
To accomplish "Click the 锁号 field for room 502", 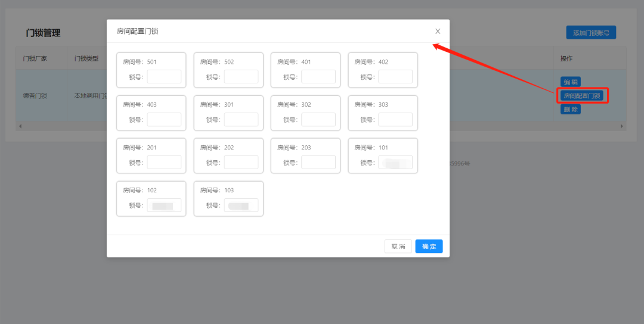I will 241,77.
